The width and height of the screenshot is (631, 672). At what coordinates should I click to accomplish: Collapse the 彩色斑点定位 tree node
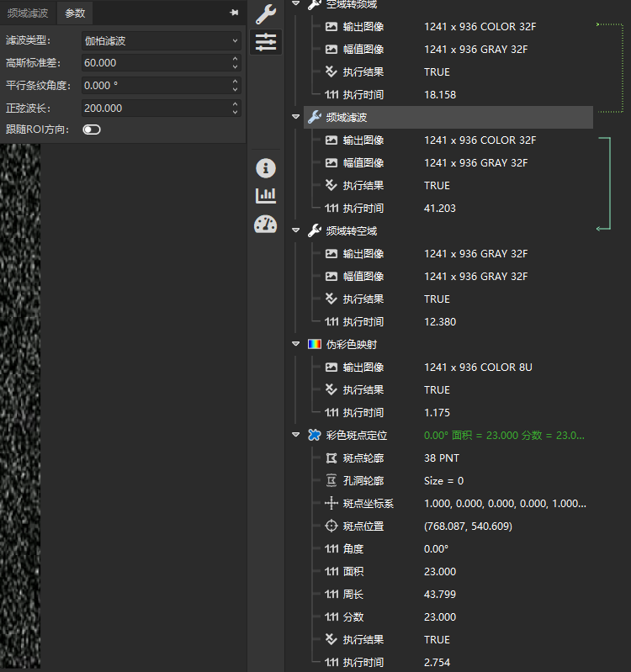pyautogui.click(x=295, y=435)
